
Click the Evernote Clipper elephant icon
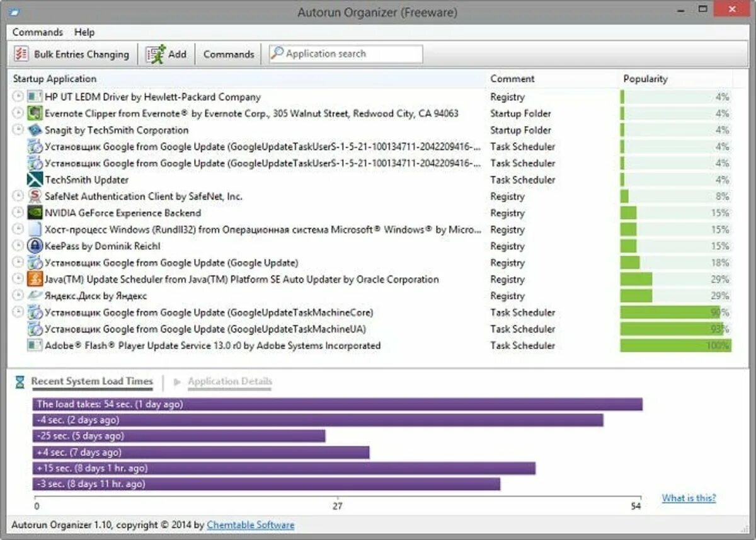click(x=35, y=113)
